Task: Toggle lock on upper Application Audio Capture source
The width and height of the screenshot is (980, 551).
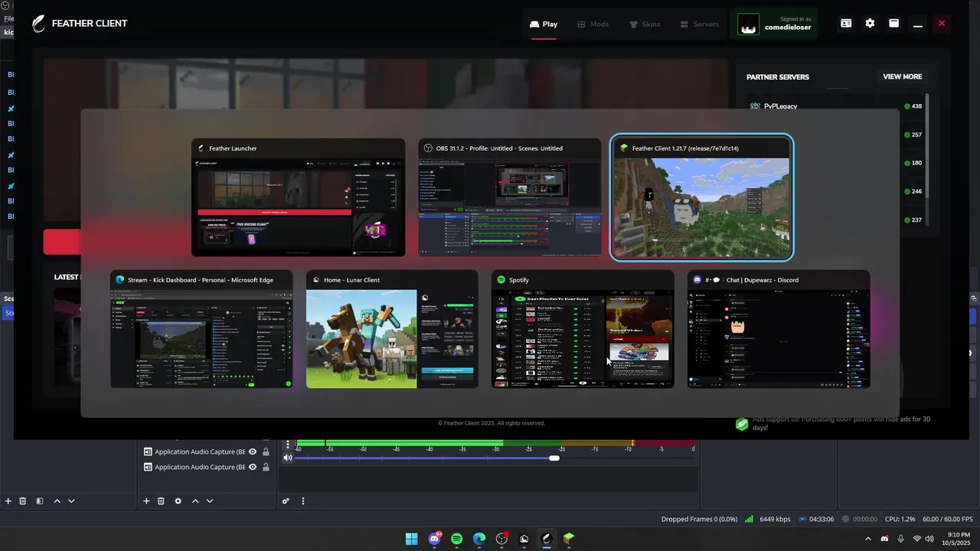Action: pos(266,452)
